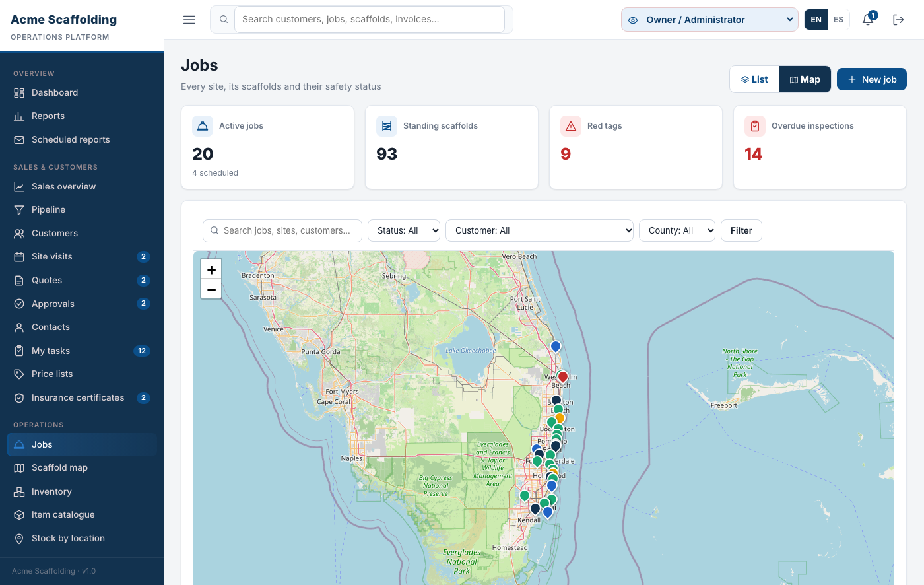Image resolution: width=924 pixels, height=585 pixels.
Task: Open My tasks in the sidebar
Action: click(x=82, y=351)
